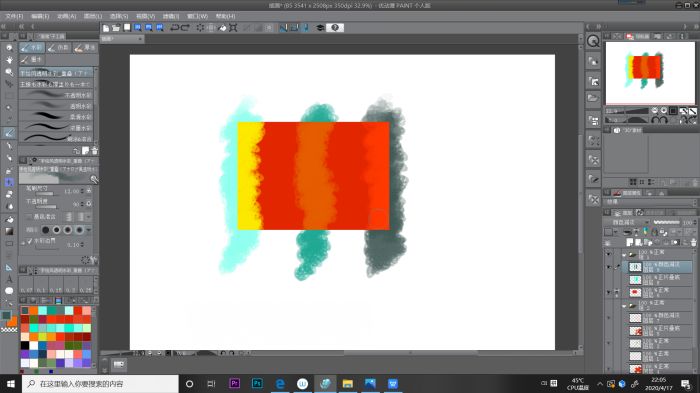Screen dimensions: 700x393
Task: Open the 帮助(H) menu
Action: 225,16
